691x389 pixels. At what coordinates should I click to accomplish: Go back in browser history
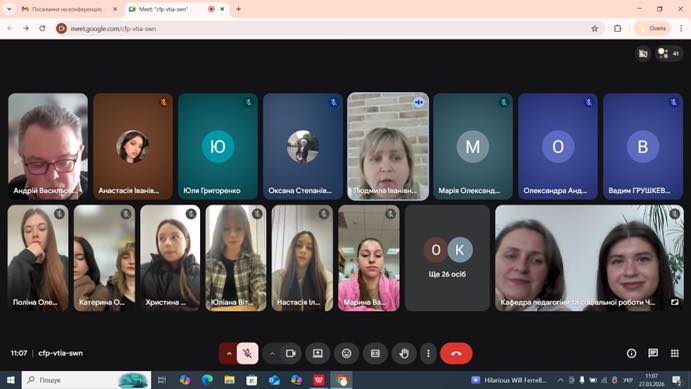click(10, 28)
